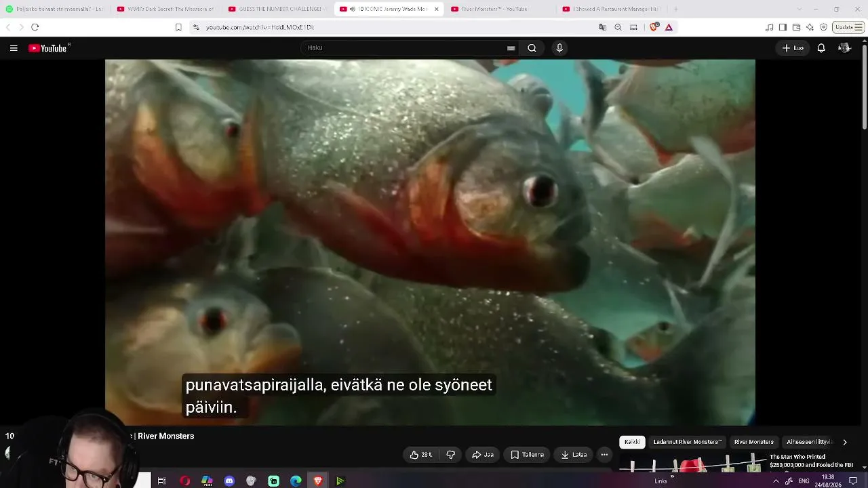Open Leo AI assistant icon

click(810, 27)
